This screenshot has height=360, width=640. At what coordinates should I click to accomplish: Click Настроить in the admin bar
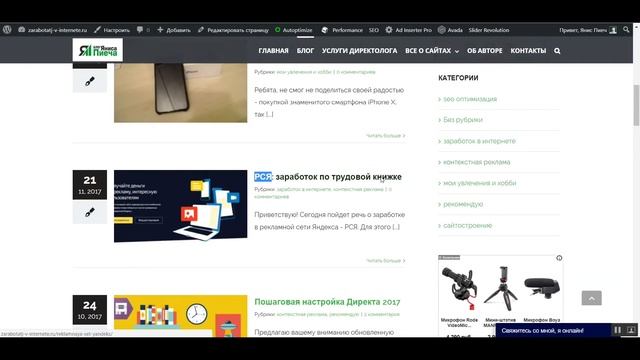coord(112,30)
